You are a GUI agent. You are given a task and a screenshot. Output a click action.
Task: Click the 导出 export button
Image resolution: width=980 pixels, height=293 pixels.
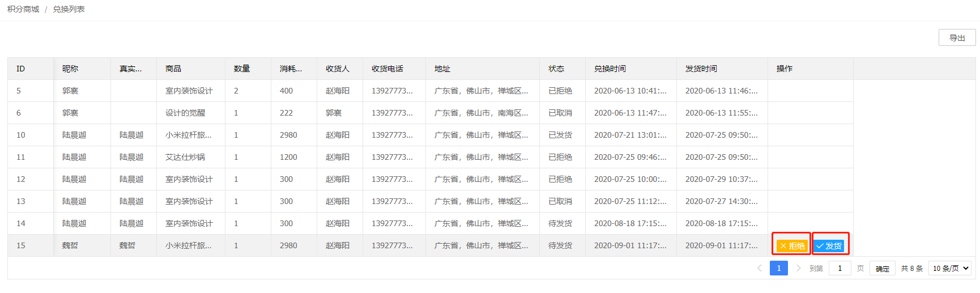(957, 38)
